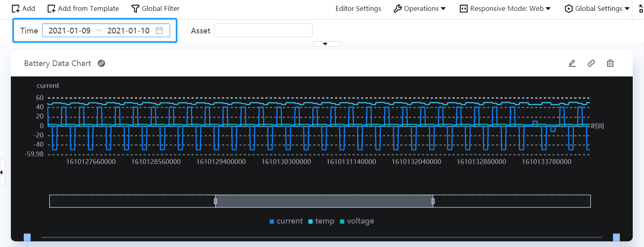The width and height of the screenshot is (644, 247).
Task: Open Responsive Mode: Web dropdown
Action: pos(505,8)
